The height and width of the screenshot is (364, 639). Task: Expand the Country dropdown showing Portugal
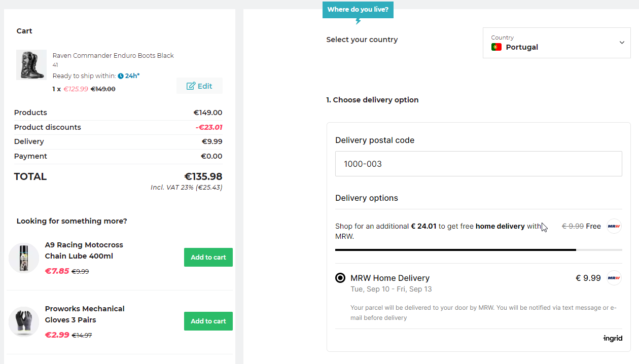(557, 43)
